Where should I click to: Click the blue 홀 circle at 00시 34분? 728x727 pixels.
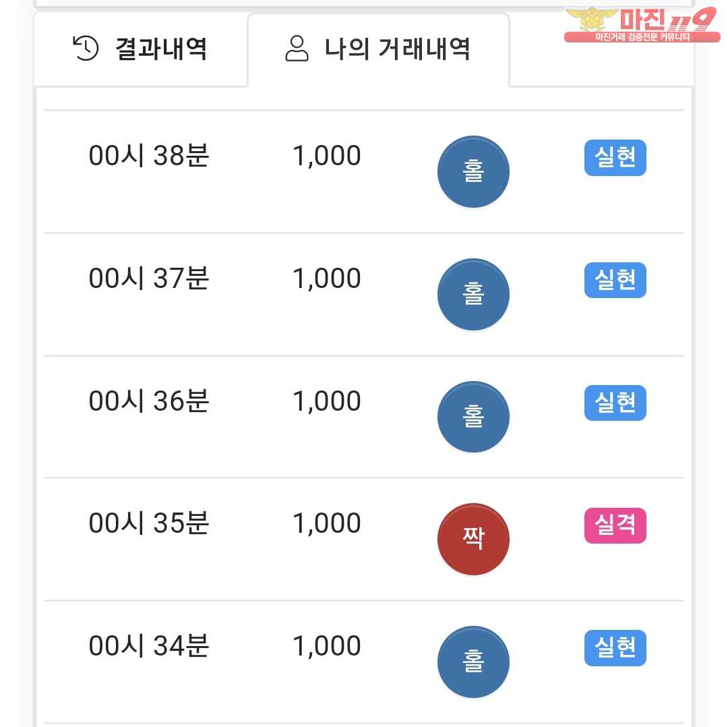(473, 662)
